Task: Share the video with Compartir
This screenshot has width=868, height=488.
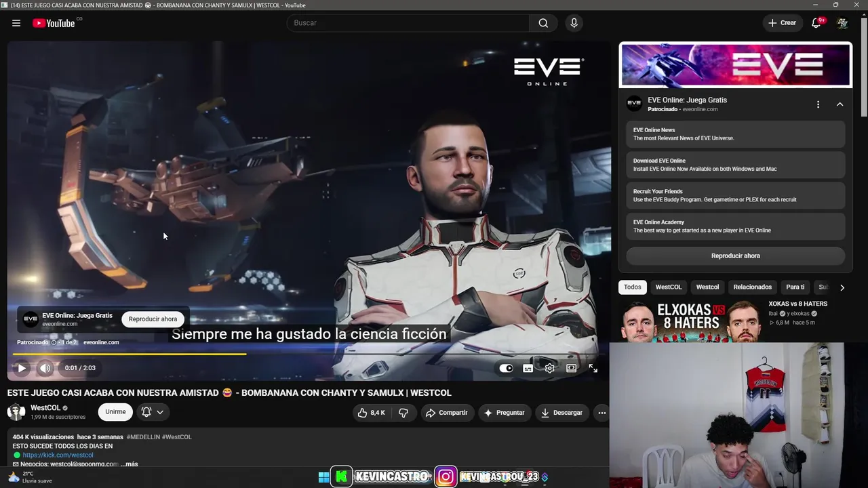Action: point(447,412)
